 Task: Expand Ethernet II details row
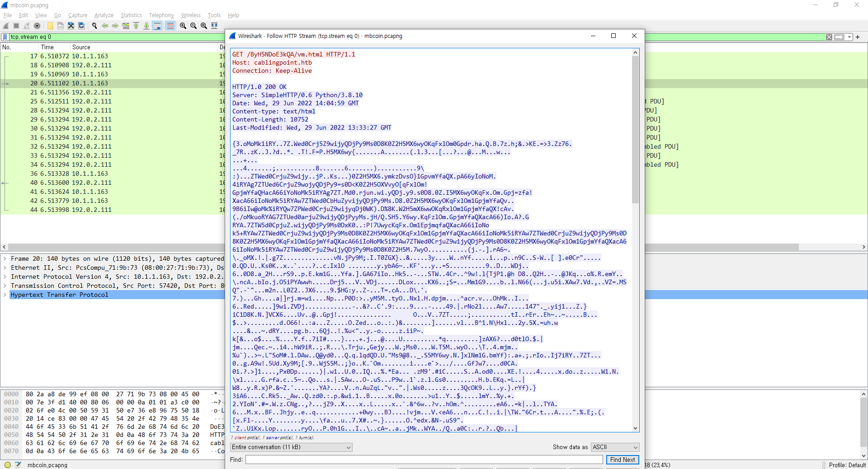point(5,267)
